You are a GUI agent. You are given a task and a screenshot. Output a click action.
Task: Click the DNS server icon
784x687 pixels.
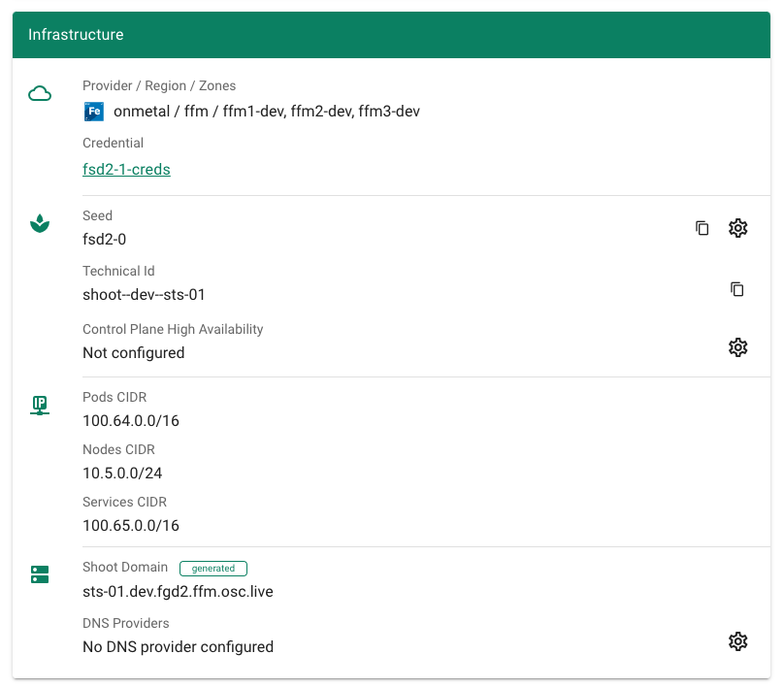pos(40,574)
